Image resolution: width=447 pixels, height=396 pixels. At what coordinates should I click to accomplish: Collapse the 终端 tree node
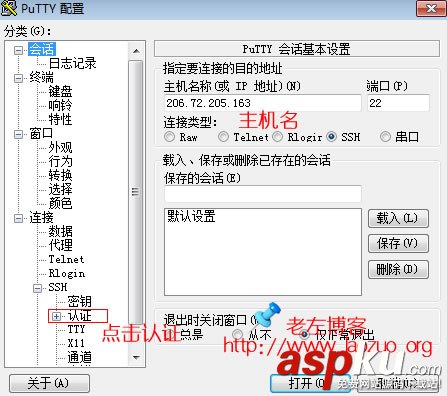pyautogui.click(x=19, y=78)
